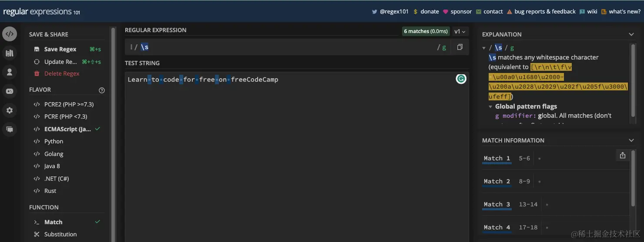Open settings gear in sidebar
Screen dimensions: 644x242
point(10,110)
